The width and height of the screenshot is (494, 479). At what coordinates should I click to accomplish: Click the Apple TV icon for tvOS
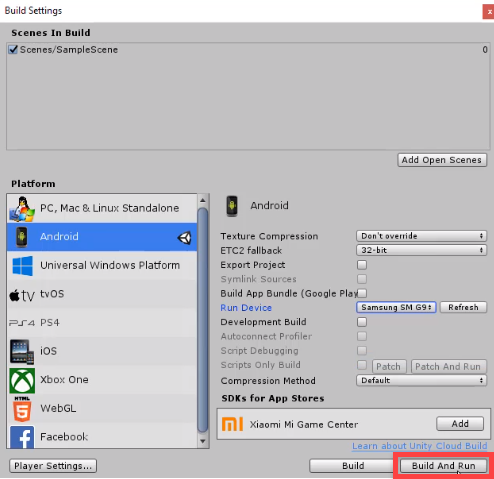tap(22, 295)
